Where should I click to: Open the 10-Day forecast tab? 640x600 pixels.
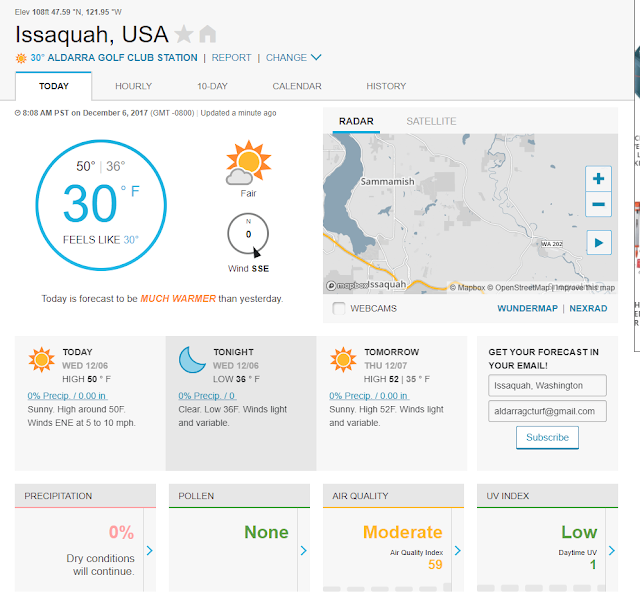click(x=212, y=86)
